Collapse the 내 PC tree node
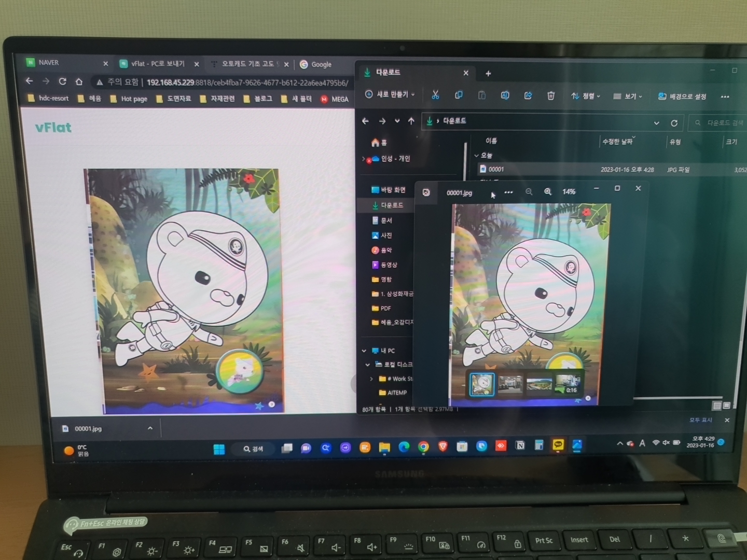747x560 pixels. [x=364, y=351]
